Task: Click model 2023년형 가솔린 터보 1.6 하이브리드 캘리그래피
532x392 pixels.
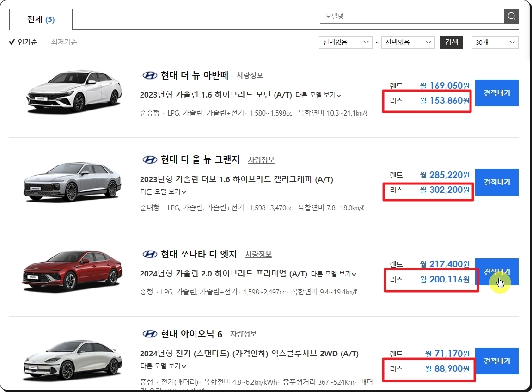Action: click(237, 179)
